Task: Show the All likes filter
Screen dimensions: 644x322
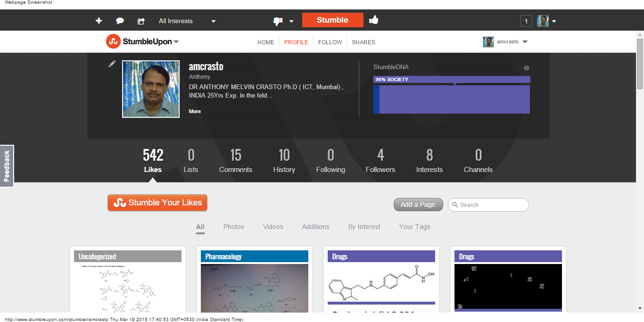Action: coord(200,227)
